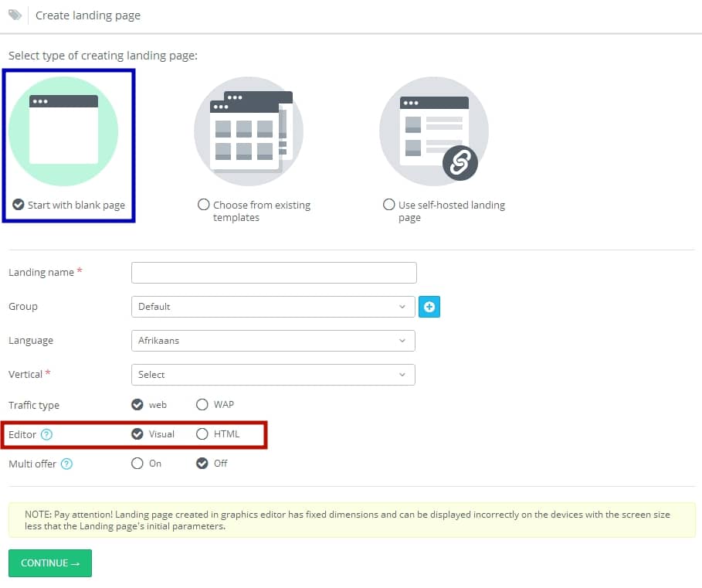This screenshot has height=588, width=702.
Task: Open the Language dropdown showing Afrikaans
Action: 273,341
